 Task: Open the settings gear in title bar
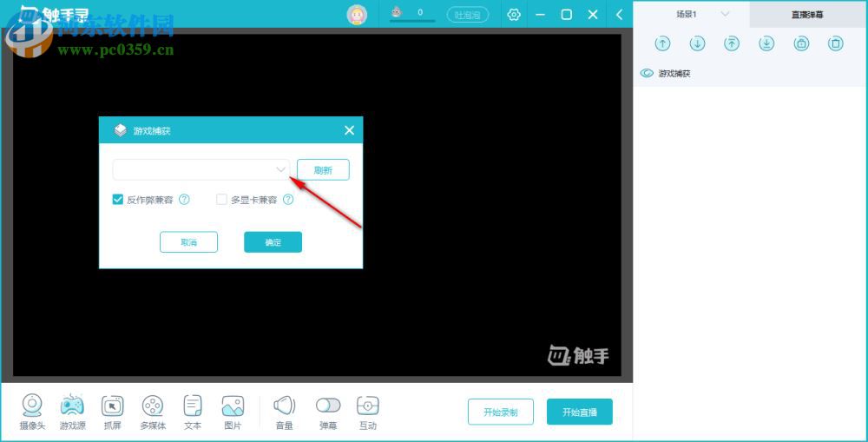click(514, 15)
